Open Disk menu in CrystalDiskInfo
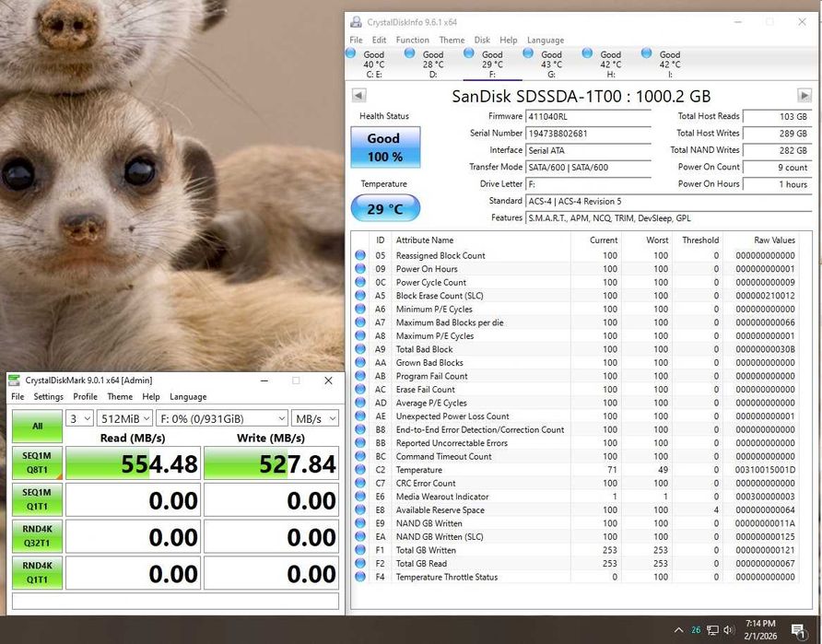The width and height of the screenshot is (822, 644). (x=482, y=40)
